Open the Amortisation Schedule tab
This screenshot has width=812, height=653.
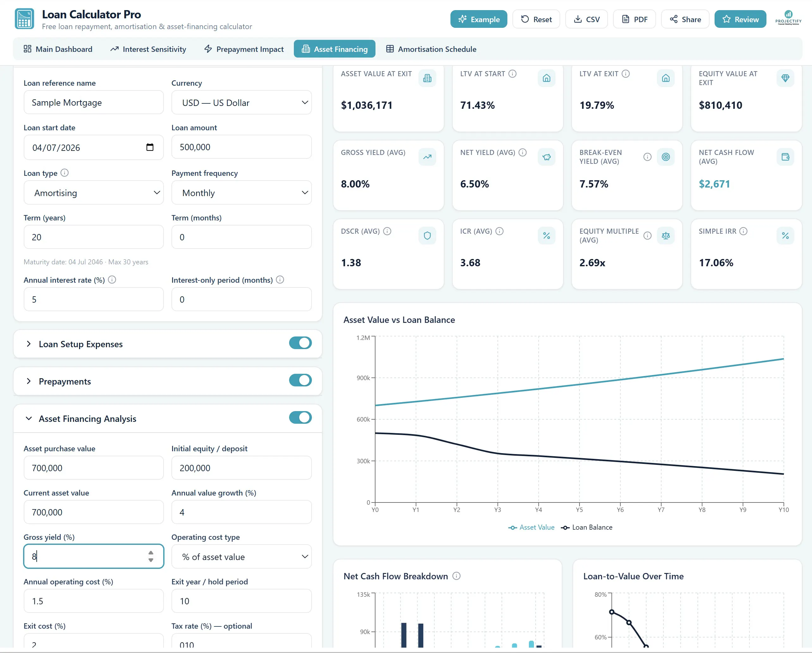pyautogui.click(x=431, y=49)
